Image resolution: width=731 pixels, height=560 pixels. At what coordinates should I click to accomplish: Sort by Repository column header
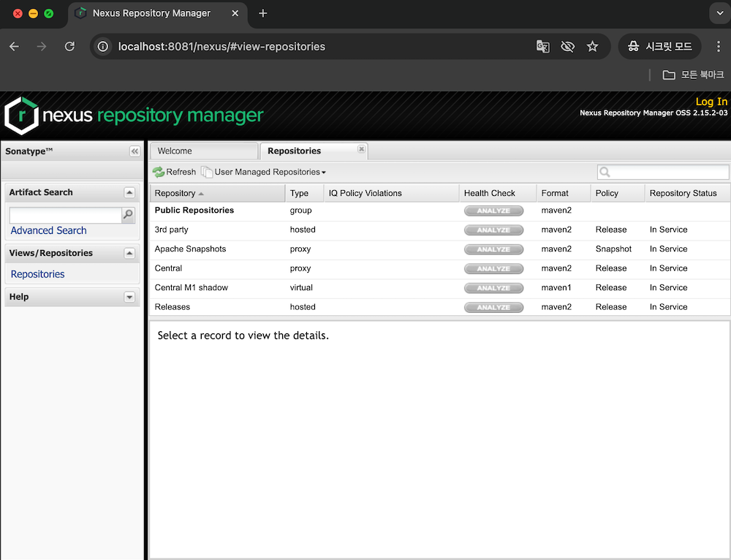point(175,193)
